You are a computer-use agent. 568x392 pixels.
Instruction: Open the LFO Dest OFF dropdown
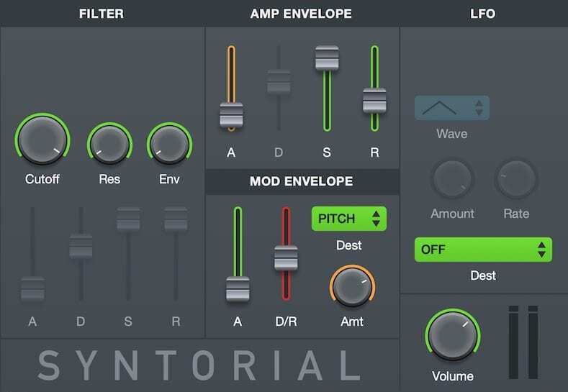483,250
